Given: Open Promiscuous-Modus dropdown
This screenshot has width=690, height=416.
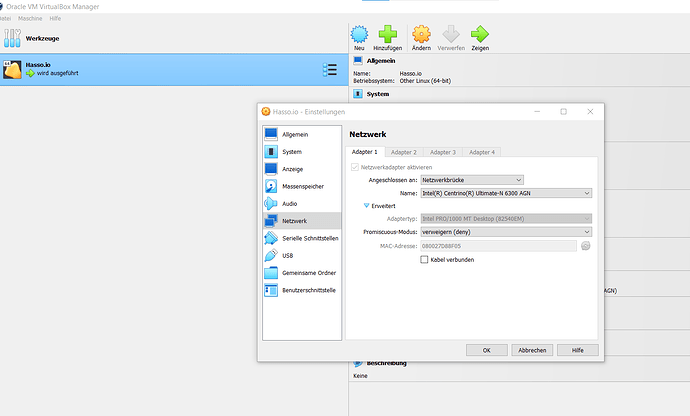Looking at the screenshot, I should point(506,232).
